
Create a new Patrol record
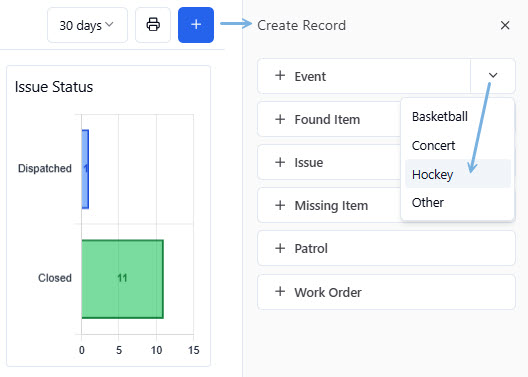(386, 248)
